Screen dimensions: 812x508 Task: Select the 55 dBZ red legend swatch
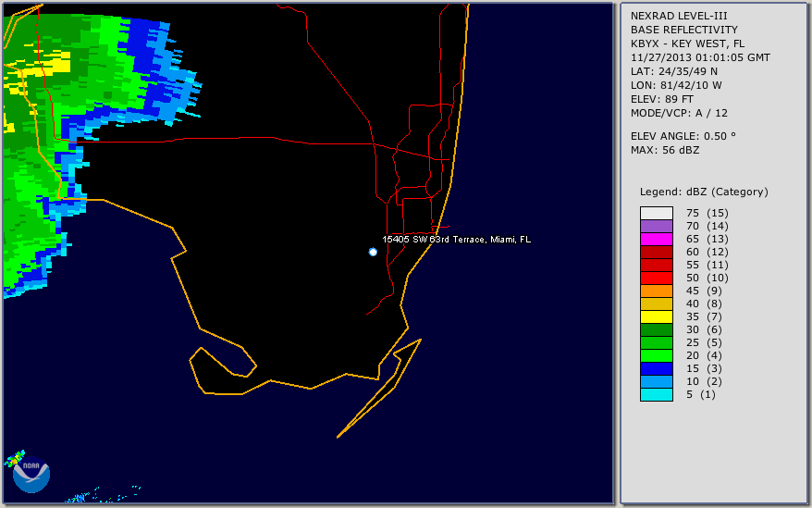pos(656,265)
